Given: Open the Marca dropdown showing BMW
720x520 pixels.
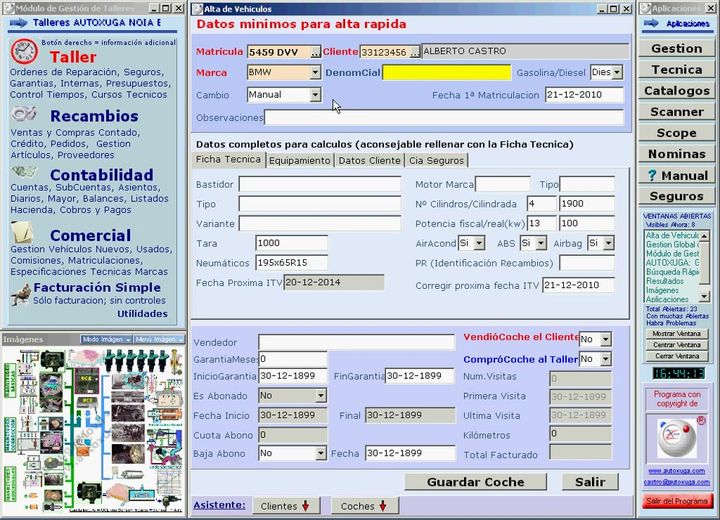Looking at the screenshot, I should (315, 73).
